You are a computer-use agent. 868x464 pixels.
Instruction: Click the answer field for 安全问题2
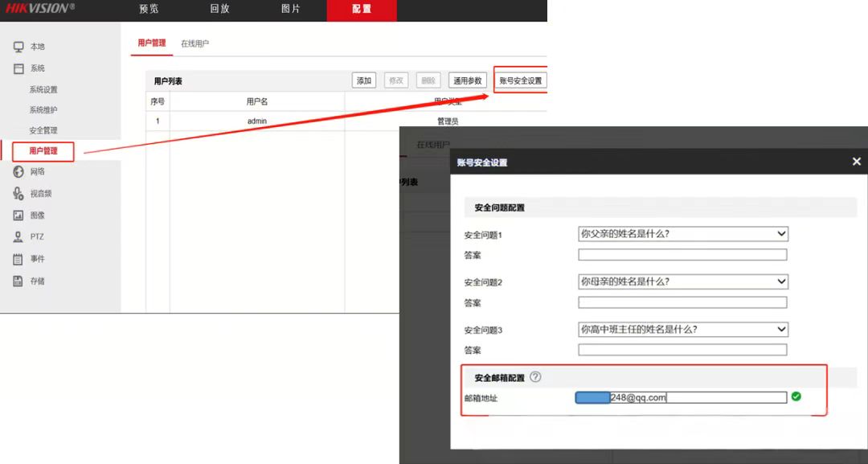pyautogui.click(x=682, y=302)
